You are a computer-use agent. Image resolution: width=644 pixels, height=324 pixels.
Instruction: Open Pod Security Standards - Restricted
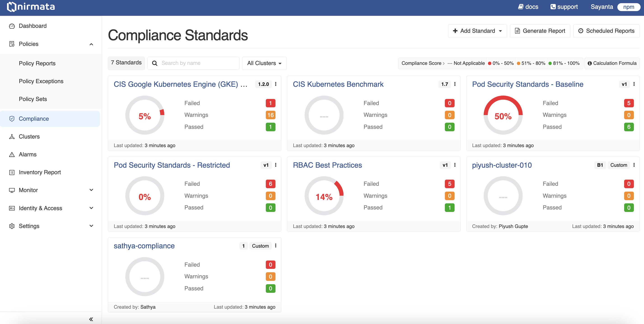pos(172,165)
